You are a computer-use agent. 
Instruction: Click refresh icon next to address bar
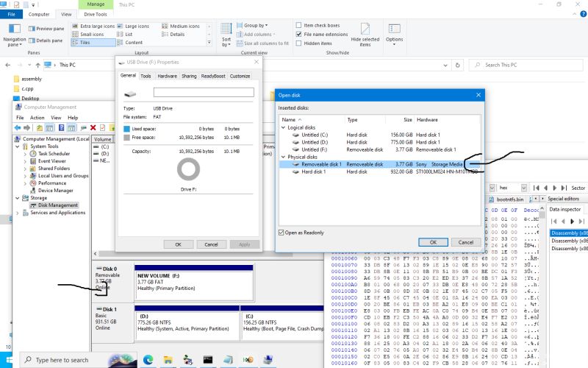pyautogui.click(x=457, y=65)
